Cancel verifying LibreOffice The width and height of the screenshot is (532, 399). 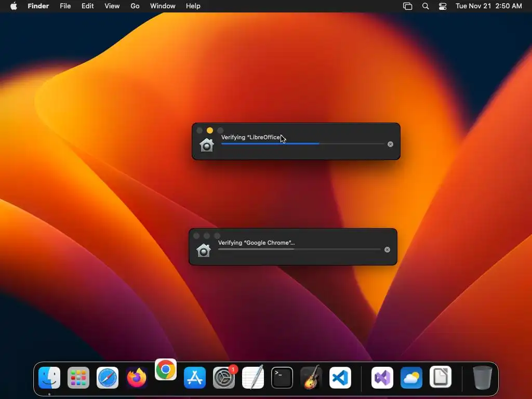391,144
